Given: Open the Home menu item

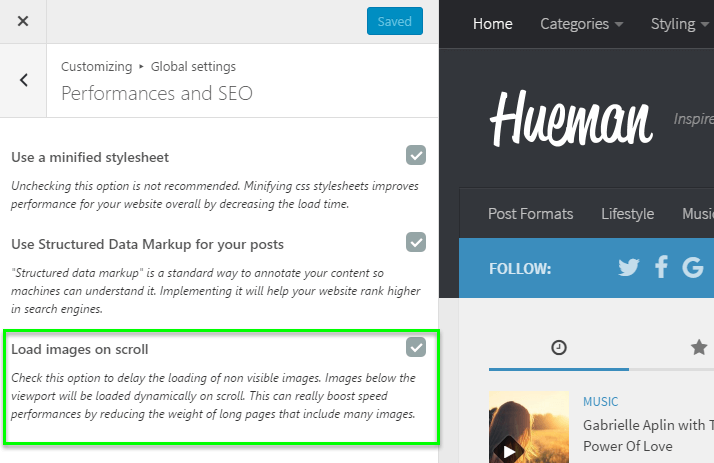Looking at the screenshot, I should pyautogui.click(x=492, y=24).
